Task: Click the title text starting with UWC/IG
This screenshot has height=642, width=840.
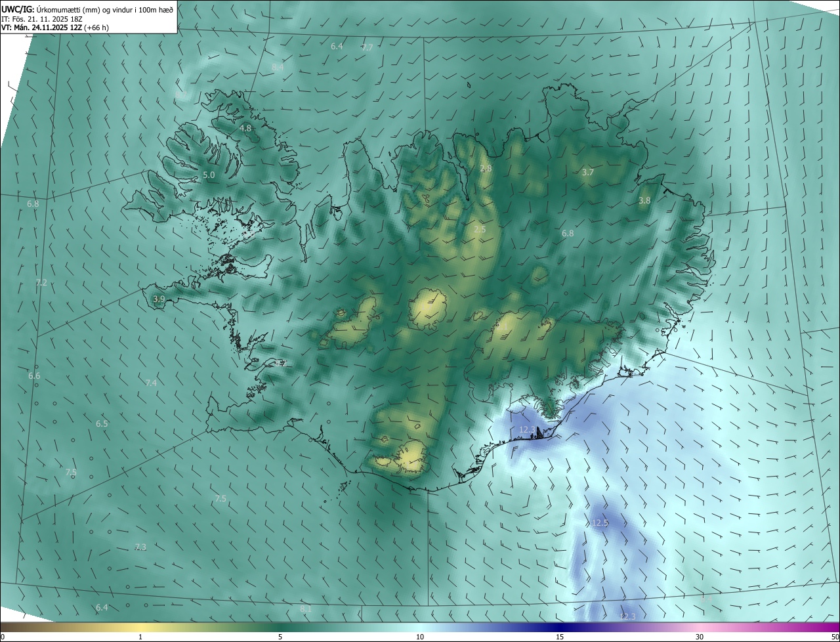Action: (x=87, y=9)
